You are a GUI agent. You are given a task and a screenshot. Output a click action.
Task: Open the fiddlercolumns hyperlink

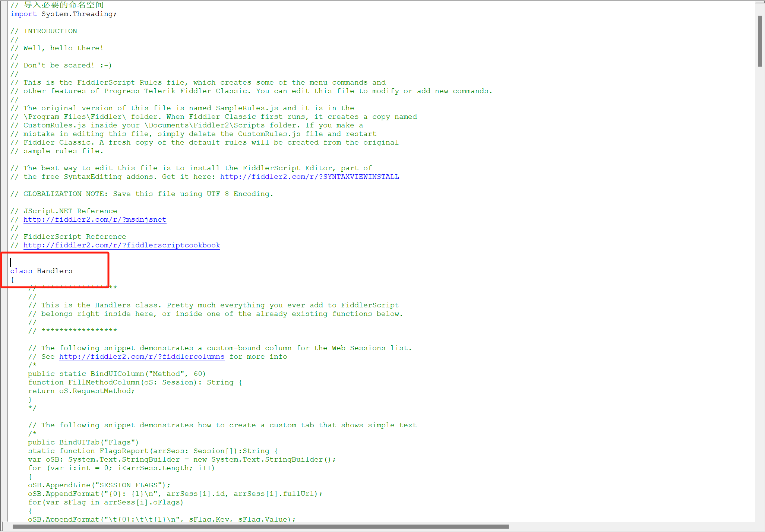[142, 357]
